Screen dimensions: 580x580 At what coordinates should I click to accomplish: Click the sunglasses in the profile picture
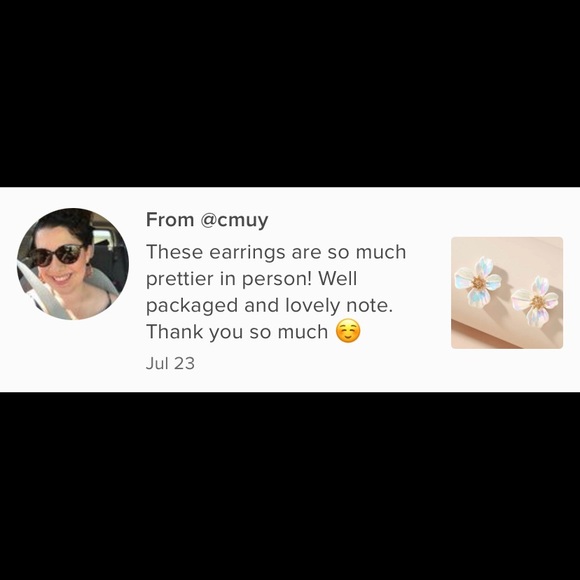[57, 255]
